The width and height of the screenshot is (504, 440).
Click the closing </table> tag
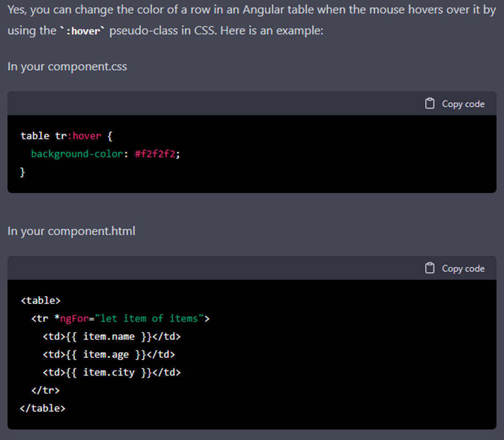42,408
